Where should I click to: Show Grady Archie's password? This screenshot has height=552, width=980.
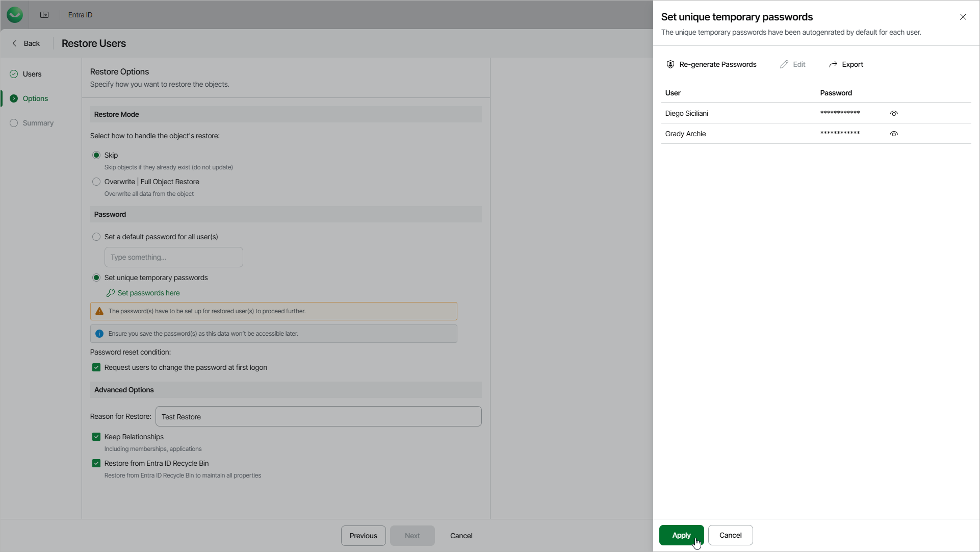click(x=894, y=134)
